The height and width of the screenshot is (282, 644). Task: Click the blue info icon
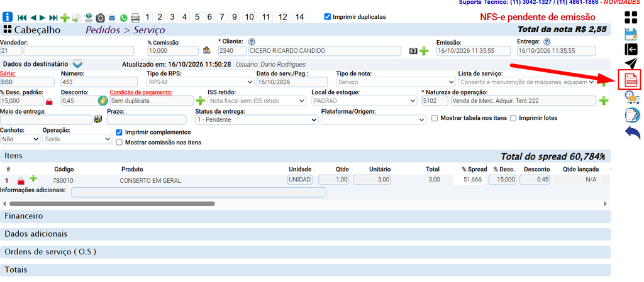point(8,17)
